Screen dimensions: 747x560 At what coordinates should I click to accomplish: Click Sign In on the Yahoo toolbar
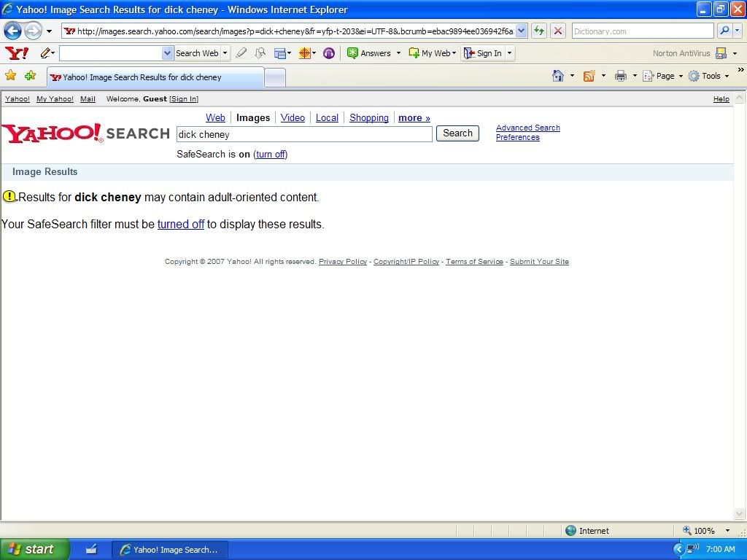483,52
